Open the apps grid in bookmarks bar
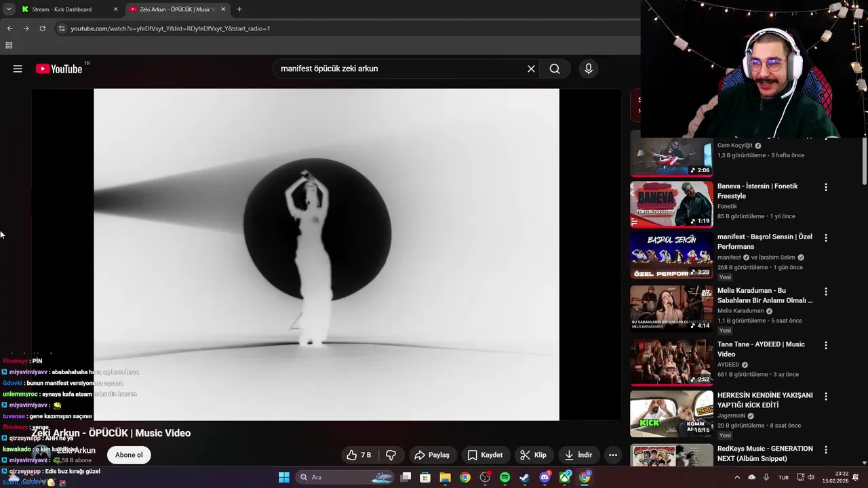Viewport: 868px width, 488px height. click(9, 45)
